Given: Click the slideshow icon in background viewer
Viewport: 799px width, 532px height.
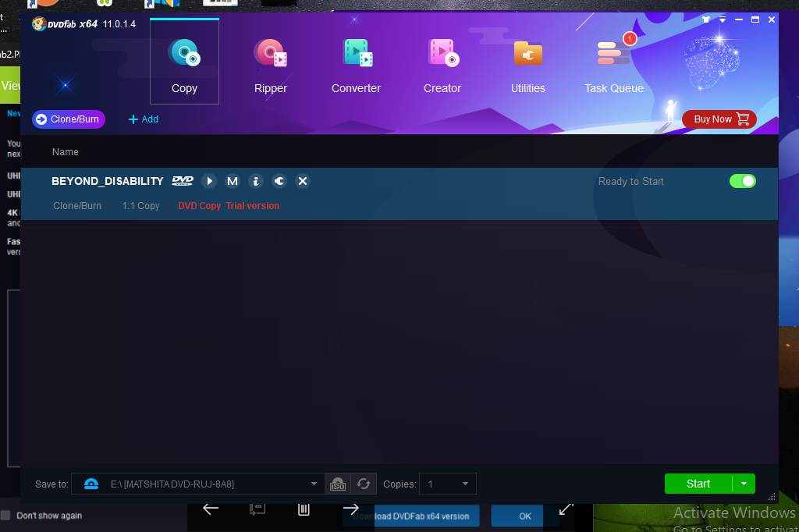Looking at the screenshot, I should 257,509.
